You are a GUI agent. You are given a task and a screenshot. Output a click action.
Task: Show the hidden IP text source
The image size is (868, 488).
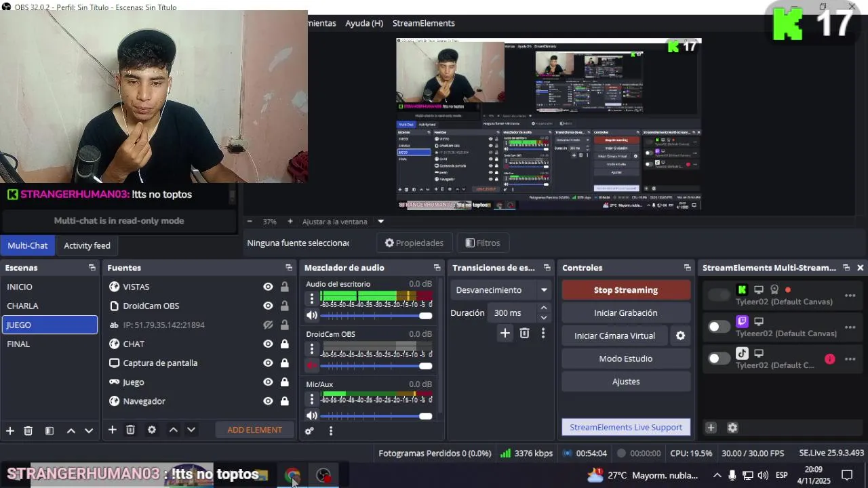click(x=268, y=325)
